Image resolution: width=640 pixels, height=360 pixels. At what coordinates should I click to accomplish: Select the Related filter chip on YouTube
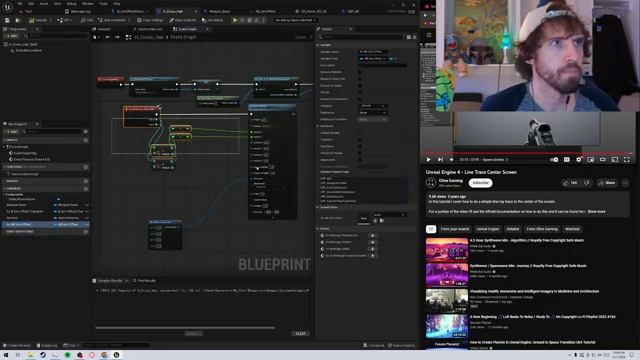tap(513, 229)
